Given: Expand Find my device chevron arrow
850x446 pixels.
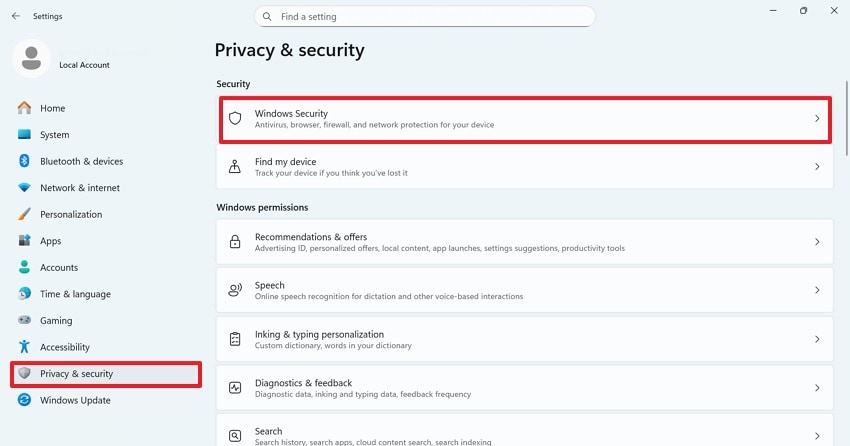Looking at the screenshot, I should (x=816, y=167).
